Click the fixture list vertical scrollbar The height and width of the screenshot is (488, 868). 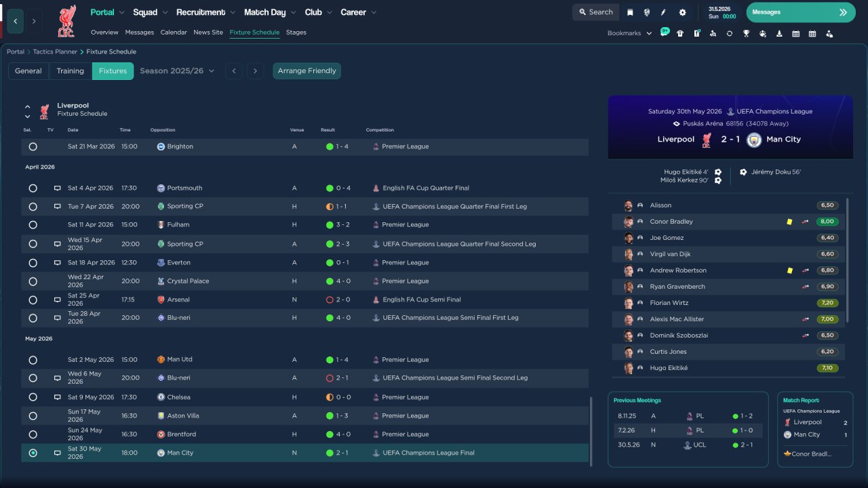point(591,432)
